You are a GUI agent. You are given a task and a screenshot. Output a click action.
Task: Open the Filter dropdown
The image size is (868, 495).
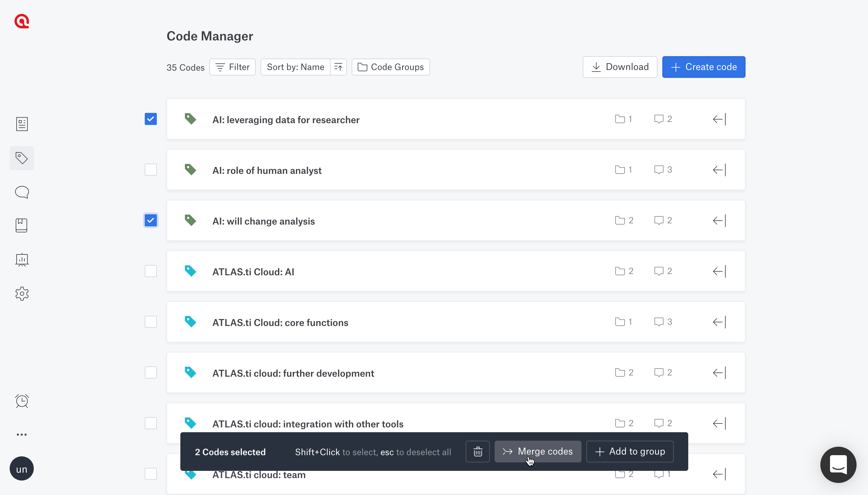(x=232, y=67)
